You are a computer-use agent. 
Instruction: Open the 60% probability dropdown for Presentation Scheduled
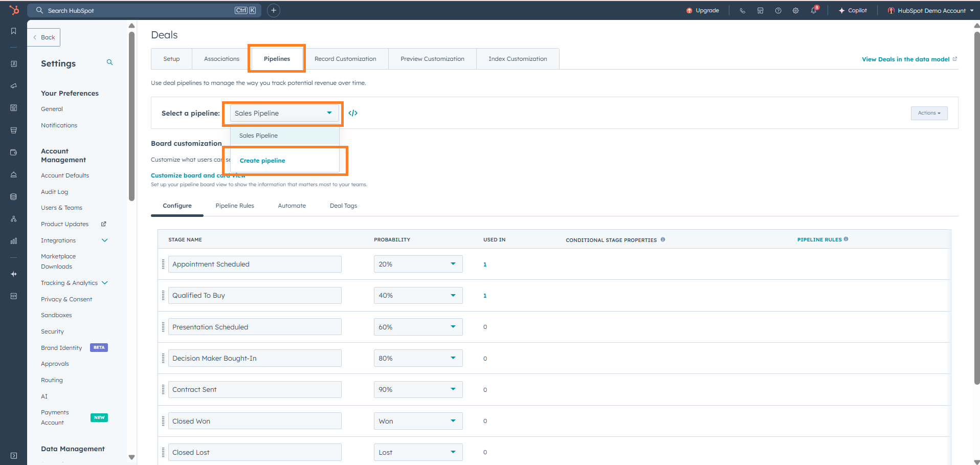pos(418,327)
